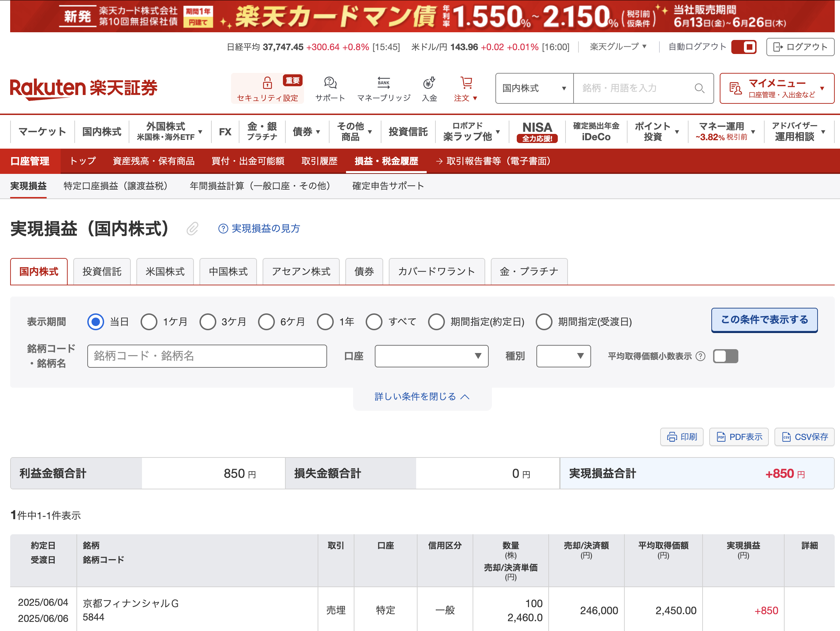840x631 pixels.
Task: Toggle the 自動ログアウト switch
Action: (744, 47)
